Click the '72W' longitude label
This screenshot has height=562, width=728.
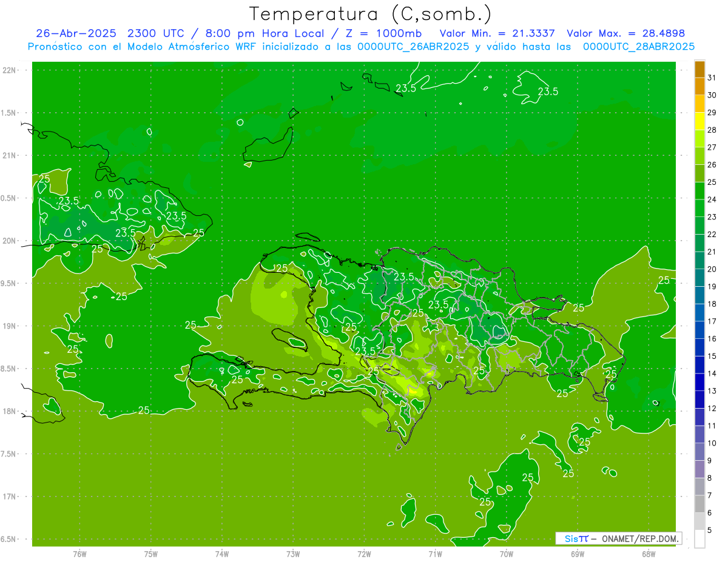click(x=364, y=554)
